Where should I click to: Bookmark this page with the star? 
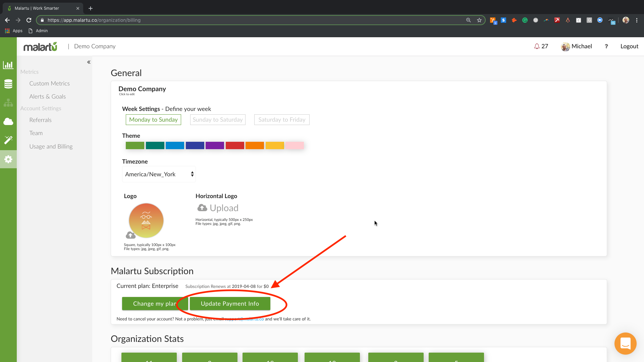tap(479, 20)
